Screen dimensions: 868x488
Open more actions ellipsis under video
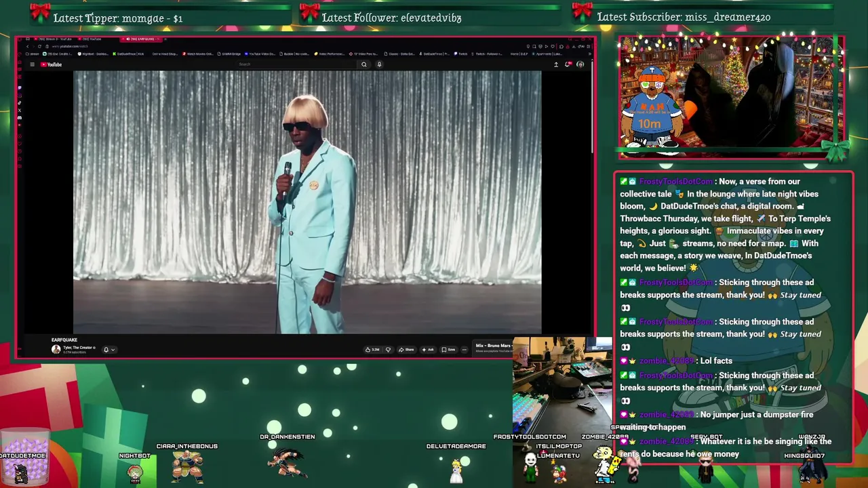pyautogui.click(x=465, y=350)
